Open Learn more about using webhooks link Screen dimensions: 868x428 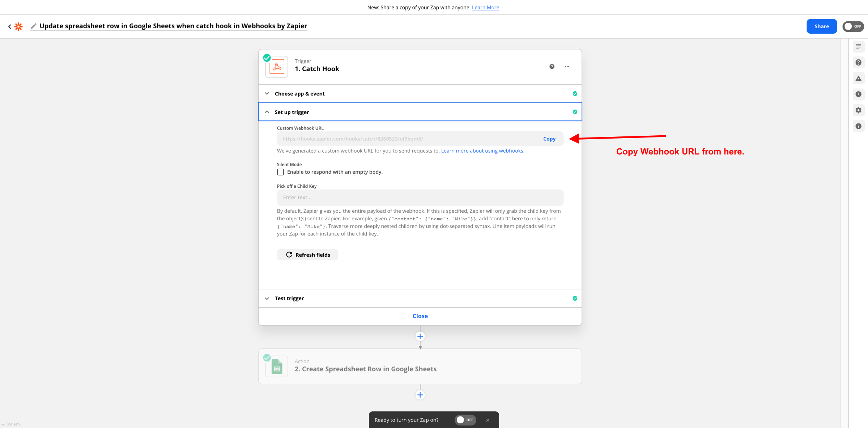pos(482,151)
